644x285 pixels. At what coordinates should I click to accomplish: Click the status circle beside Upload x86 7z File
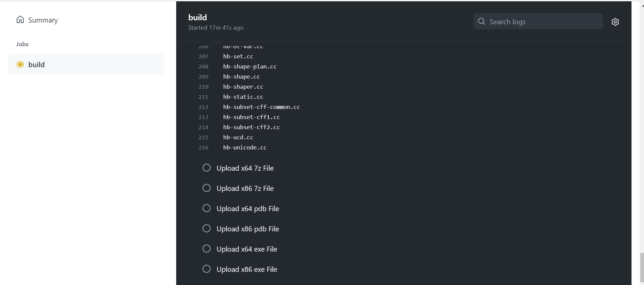pyautogui.click(x=206, y=188)
